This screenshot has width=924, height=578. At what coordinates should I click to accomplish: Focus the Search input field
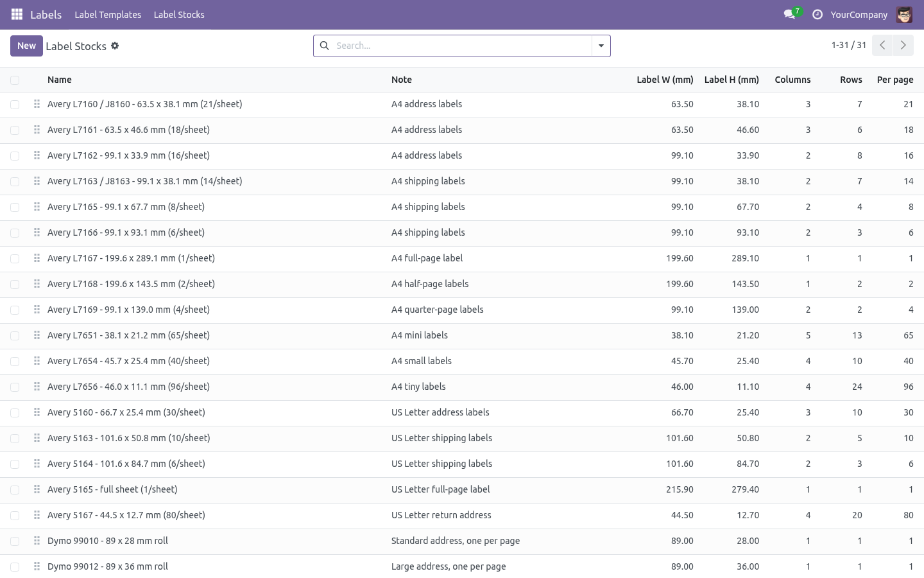pos(462,46)
